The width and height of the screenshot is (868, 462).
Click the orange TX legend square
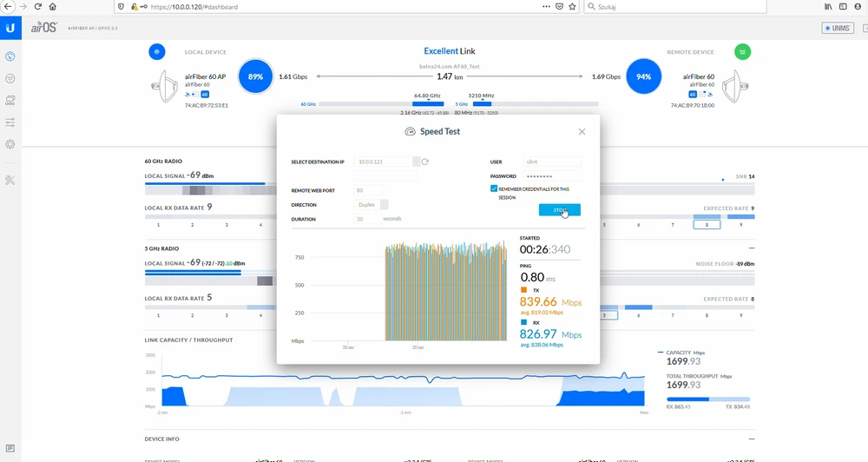coord(523,290)
